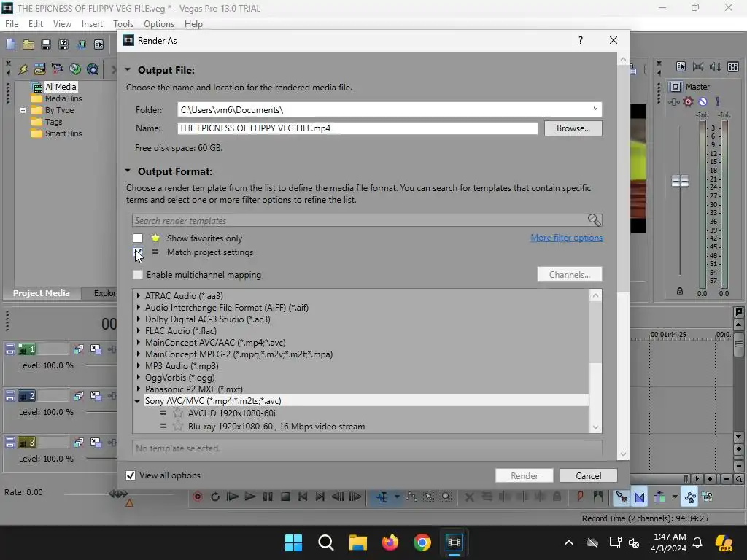Click Play From Start in transport bar
The image size is (747, 560).
click(x=233, y=497)
